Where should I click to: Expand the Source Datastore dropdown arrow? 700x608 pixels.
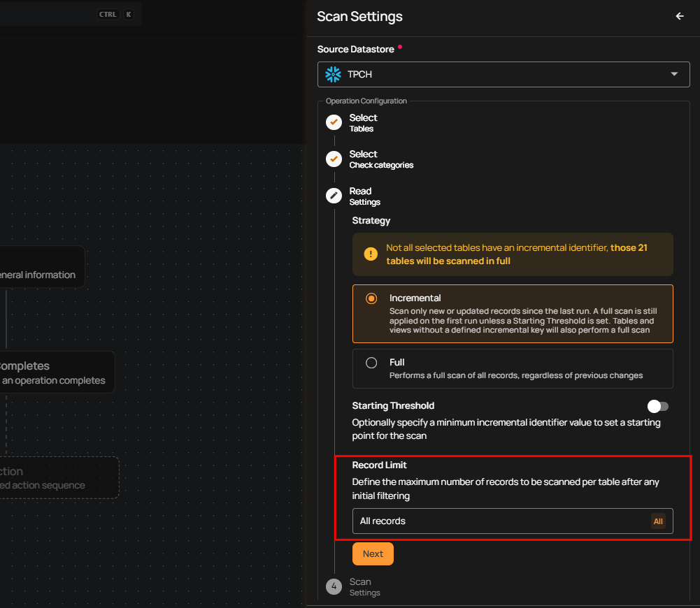674,74
